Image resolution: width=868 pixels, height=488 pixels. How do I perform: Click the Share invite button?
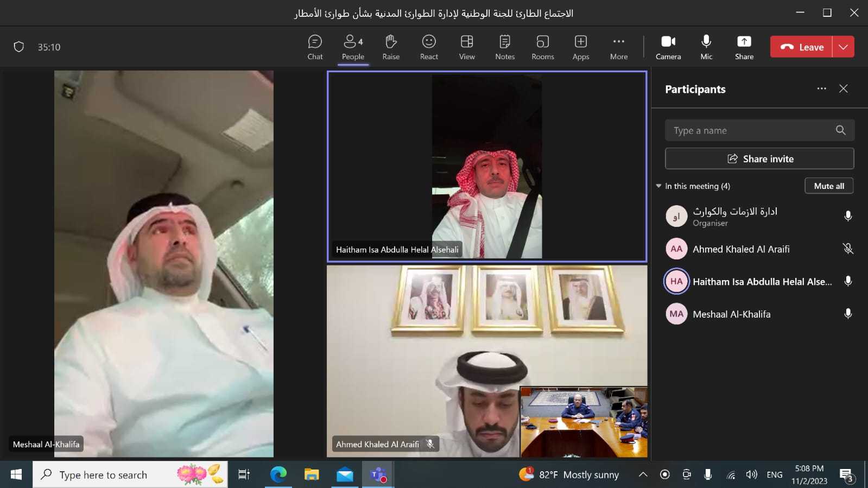759,159
